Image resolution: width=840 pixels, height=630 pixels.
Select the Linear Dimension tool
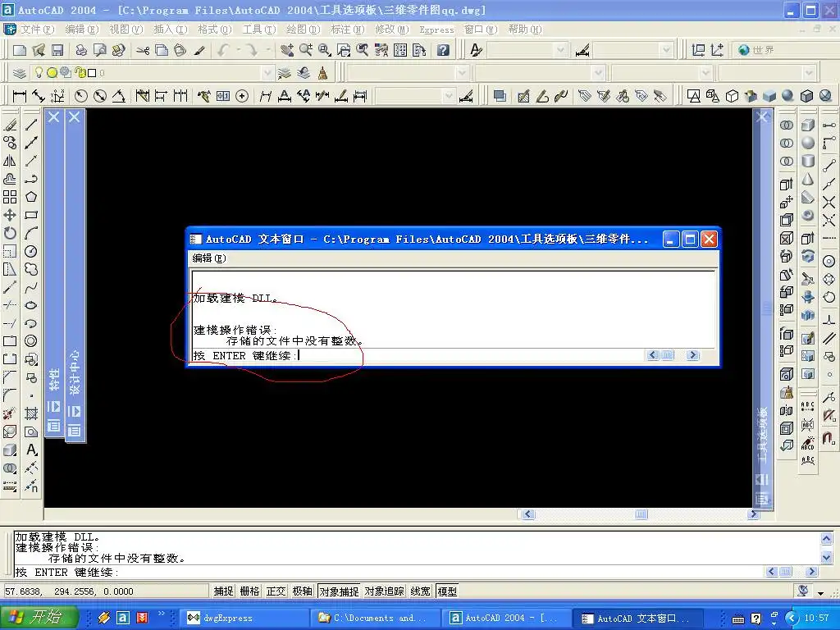(x=20, y=97)
